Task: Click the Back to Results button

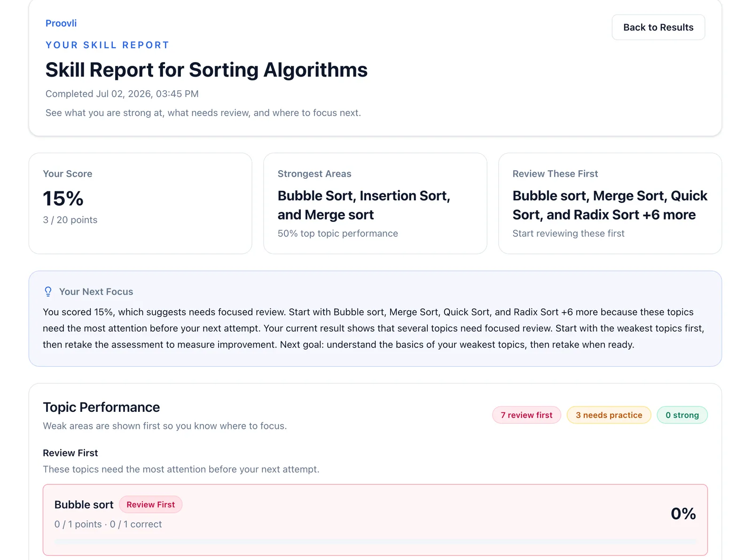Action: [x=658, y=27]
